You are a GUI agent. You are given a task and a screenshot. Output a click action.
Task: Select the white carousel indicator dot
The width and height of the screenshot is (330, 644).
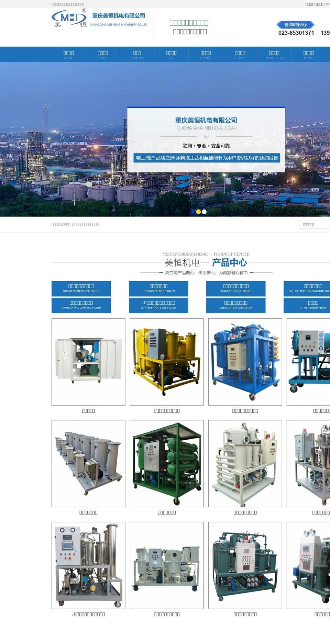coord(204,212)
